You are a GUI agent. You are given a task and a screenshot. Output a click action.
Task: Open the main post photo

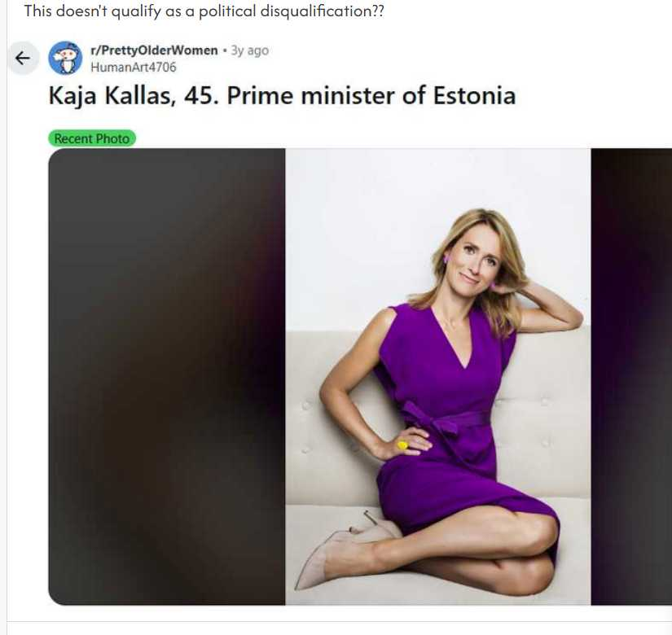pos(437,376)
